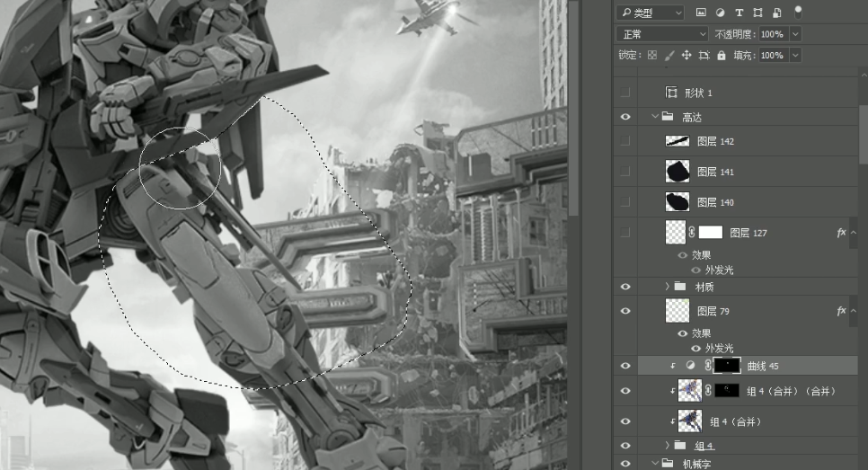Viewport: 868px width, 470px height.
Task: Toggle mask link on 组 4（合并）（合并）
Action: [x=708, y=391]
